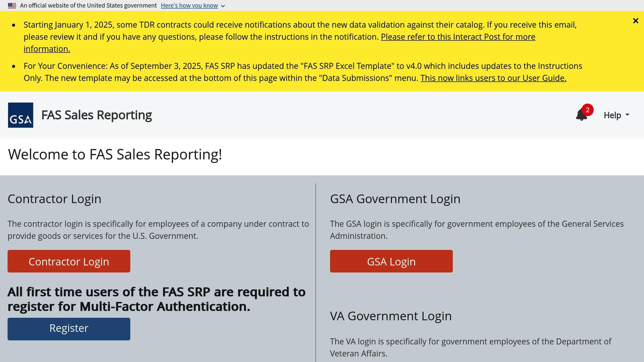Screen dimensions: 644x362
Task: Click the GSA Government Login heading
Action: [x=395, y=199]
